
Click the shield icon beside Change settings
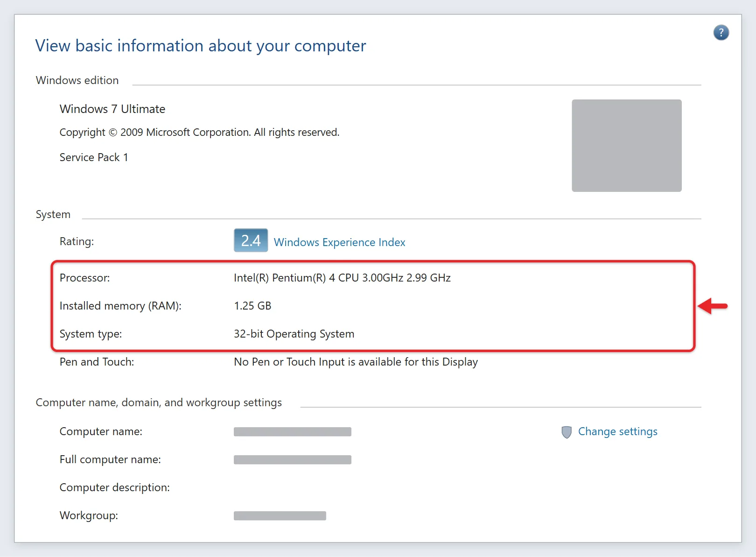pos(567,432)
